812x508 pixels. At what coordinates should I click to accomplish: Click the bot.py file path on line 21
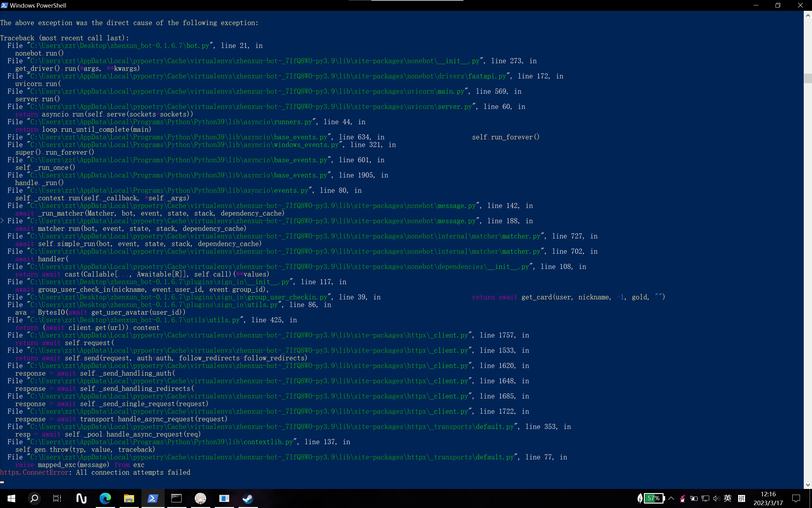coord(120,46)
